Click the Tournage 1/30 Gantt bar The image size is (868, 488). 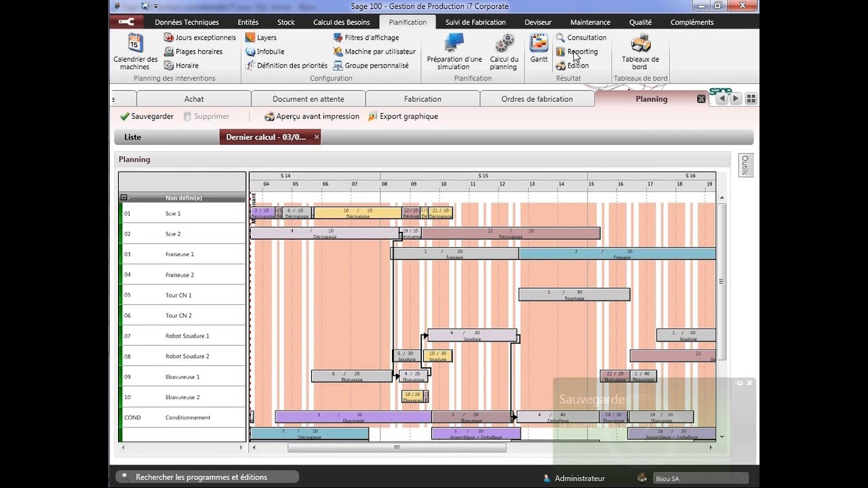(574, 295)
